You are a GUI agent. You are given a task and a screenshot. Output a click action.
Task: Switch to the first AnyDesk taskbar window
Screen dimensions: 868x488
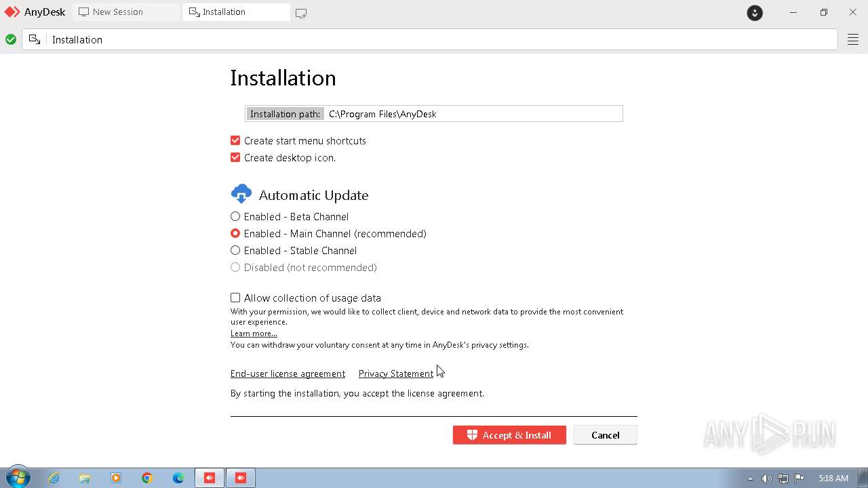(210, 478)
